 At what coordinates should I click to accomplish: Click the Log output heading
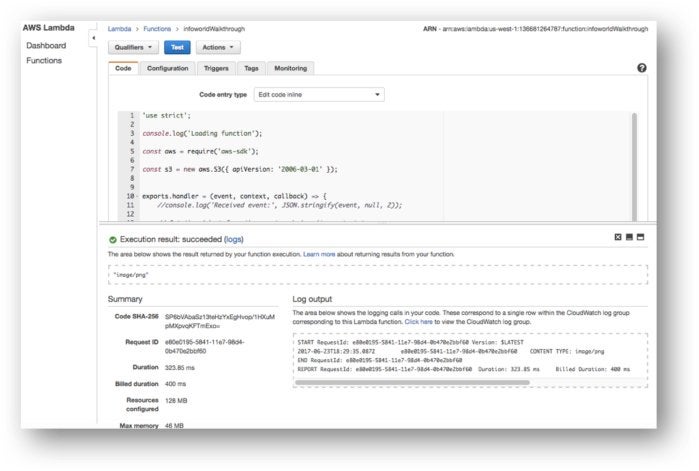[x=312, y=299]
